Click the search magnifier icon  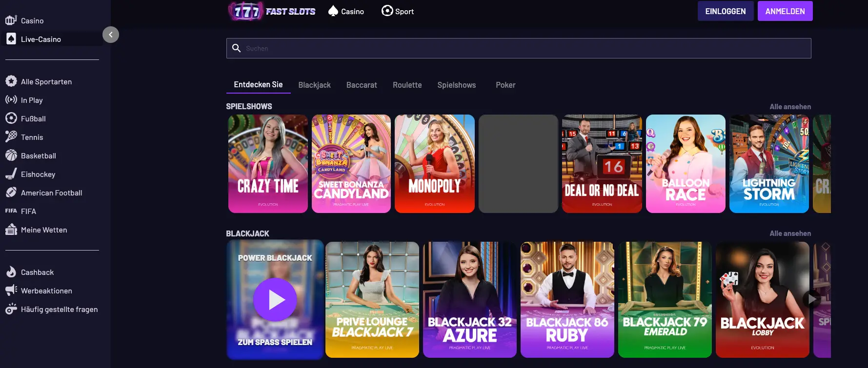click(x=237, y=48)
